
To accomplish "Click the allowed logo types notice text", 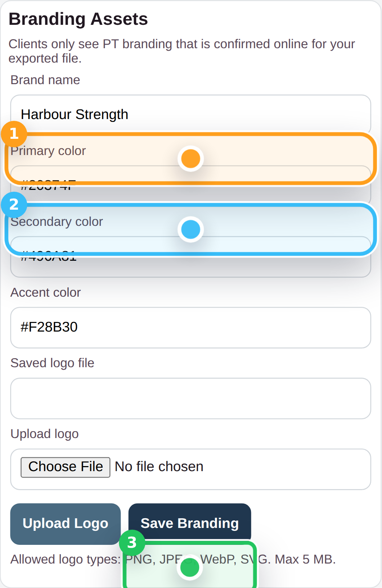I will 173,559.
